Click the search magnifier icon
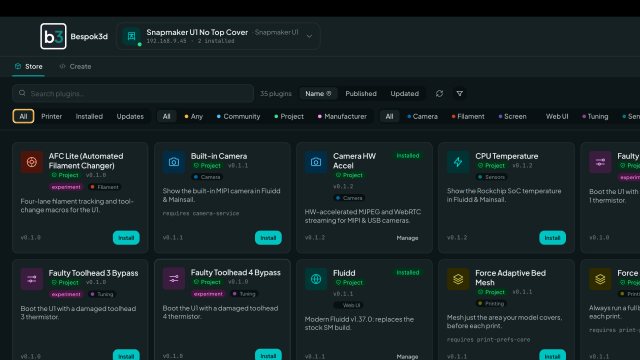Screen dimensions: 640x360 [22, 93]
